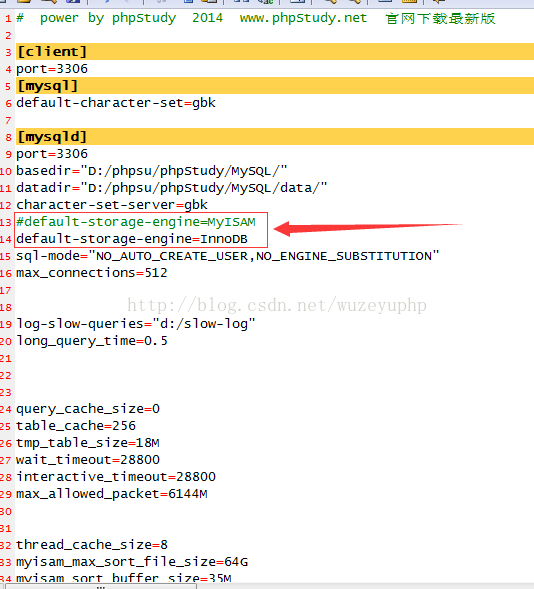Click the interactive_timeout=28800 line

pyautogui.click(x=116, y=477)
